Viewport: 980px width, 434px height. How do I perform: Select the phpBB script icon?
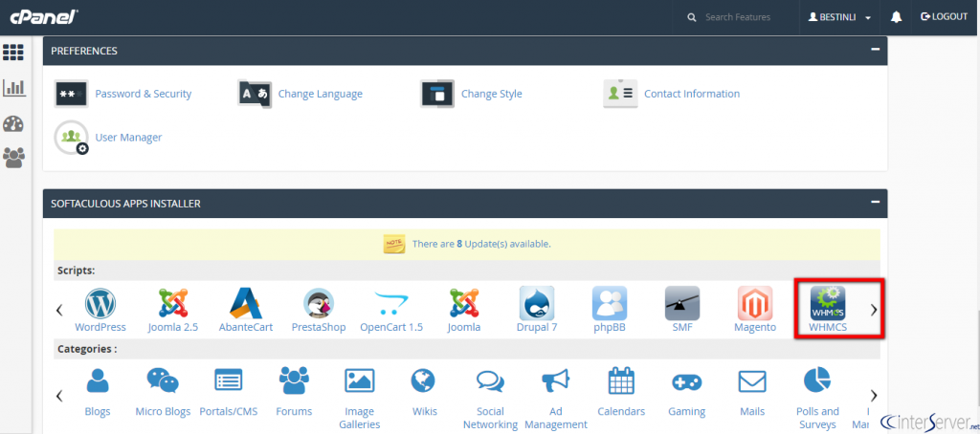pyautogui.click(x=610, y=303)
